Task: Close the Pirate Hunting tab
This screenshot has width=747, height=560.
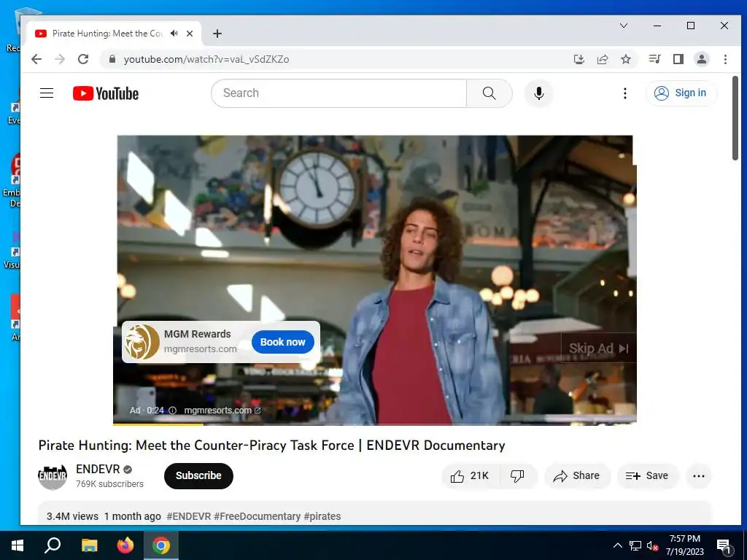Action: point(190,34)
